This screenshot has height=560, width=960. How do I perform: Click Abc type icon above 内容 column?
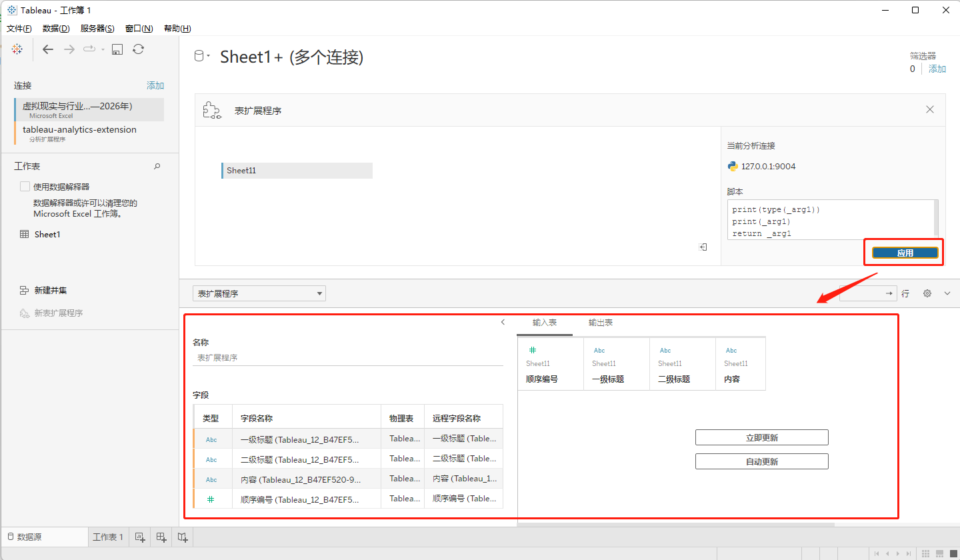731,351
